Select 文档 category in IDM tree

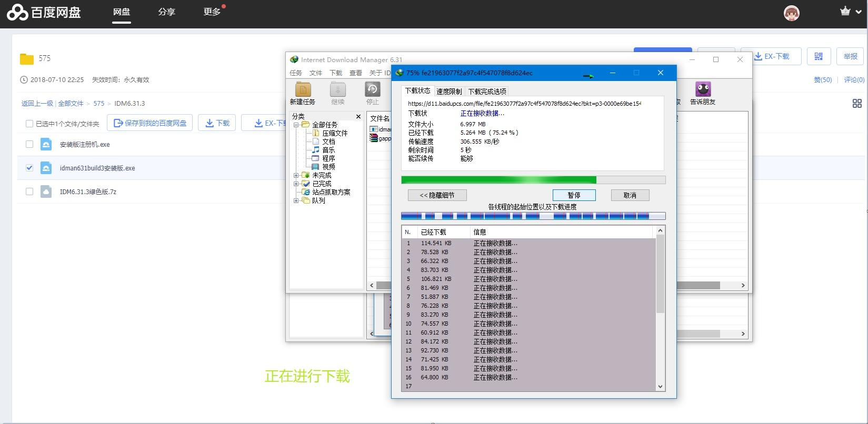pyautogui.click(x=328, y=142)
